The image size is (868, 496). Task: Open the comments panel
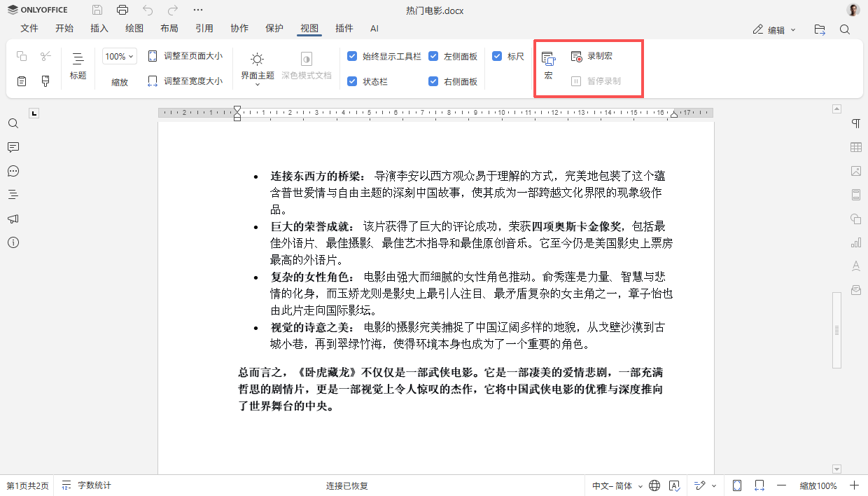click(x=13, y=147)
